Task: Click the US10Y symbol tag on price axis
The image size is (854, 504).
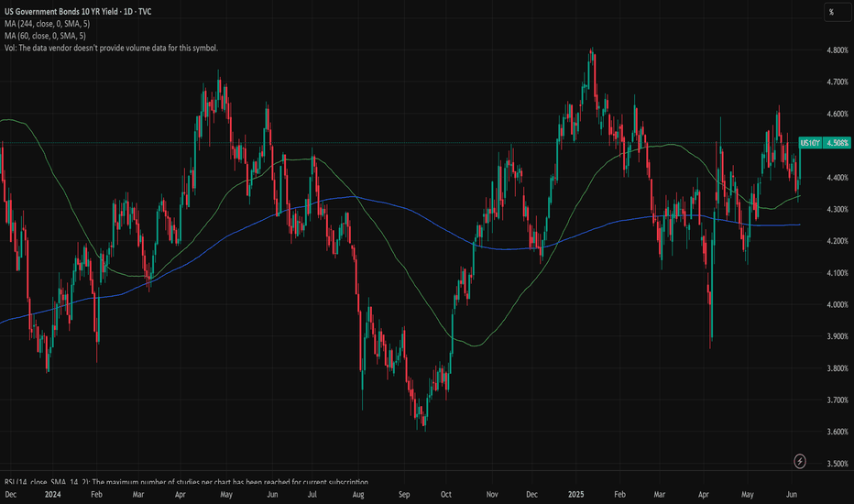Action: pos(810,143)
